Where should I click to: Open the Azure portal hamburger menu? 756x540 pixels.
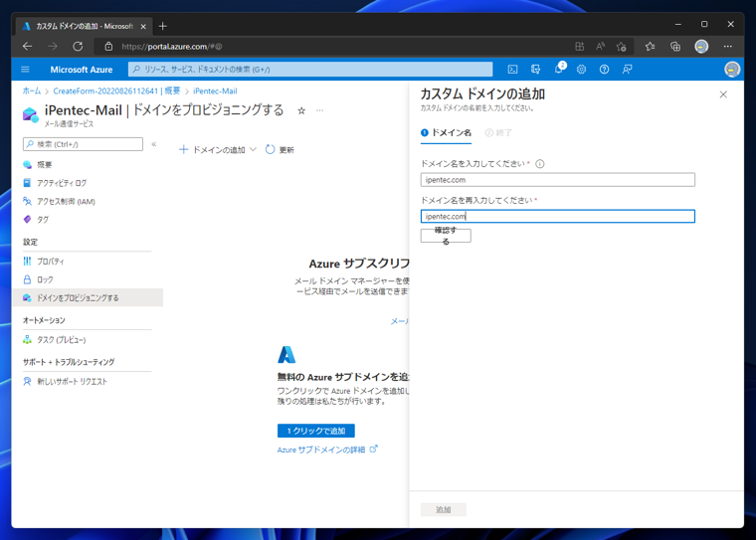coord(25,70)
